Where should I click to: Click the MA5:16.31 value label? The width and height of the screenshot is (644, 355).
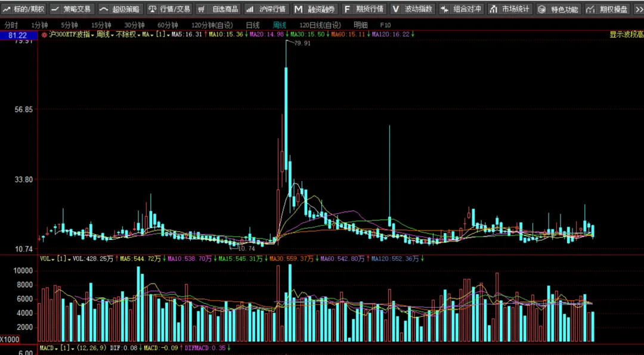point(187,35)
